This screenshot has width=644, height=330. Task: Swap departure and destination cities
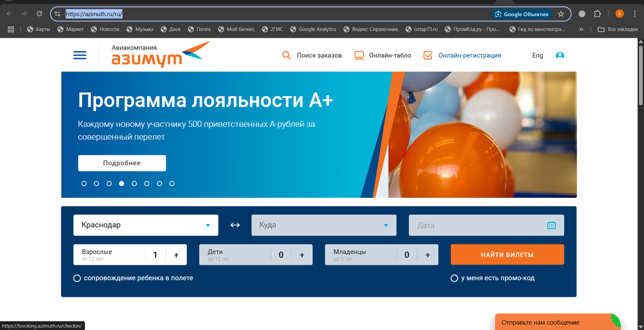tap(235, 225)
